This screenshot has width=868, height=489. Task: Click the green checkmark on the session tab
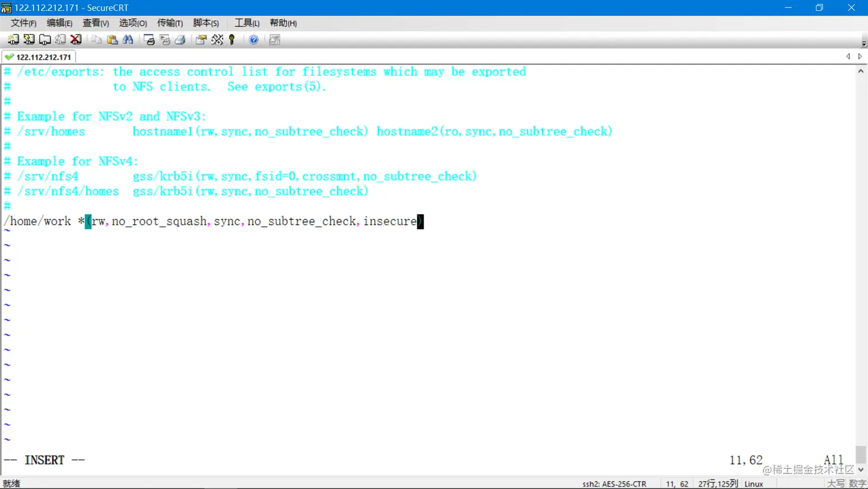pos(9,57)
